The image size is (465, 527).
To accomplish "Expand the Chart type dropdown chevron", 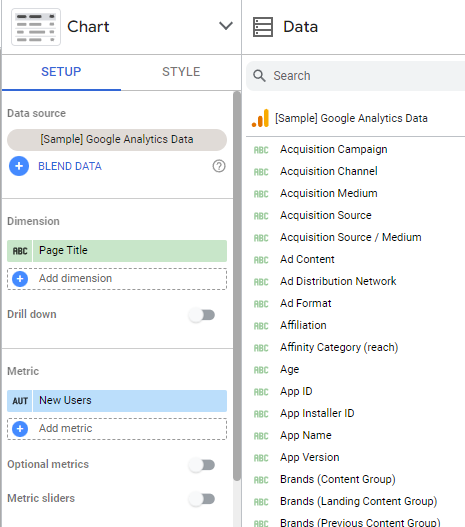I will [x=226, y=26].
